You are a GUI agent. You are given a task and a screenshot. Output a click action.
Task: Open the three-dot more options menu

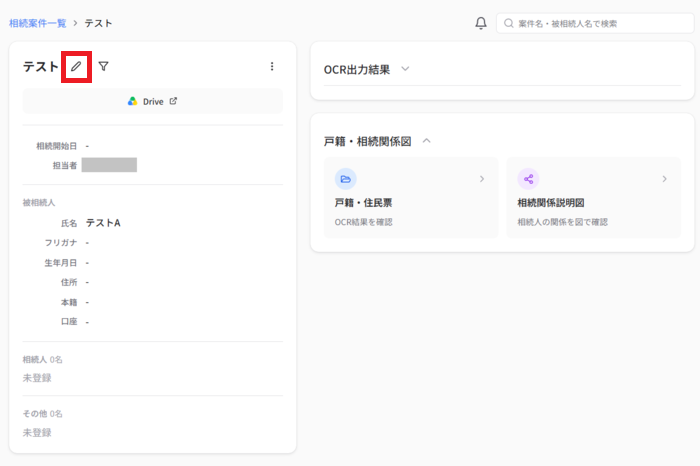[272, 67]
